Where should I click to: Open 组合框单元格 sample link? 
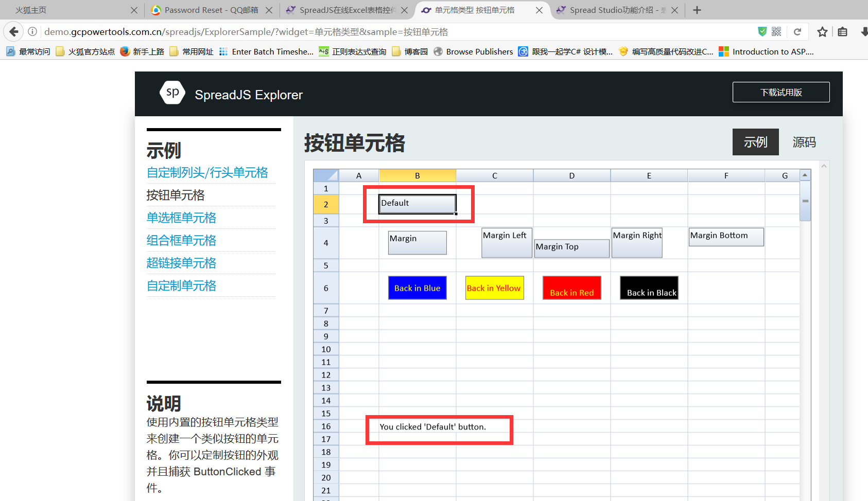pyautogui.click(x=182, y=240)
